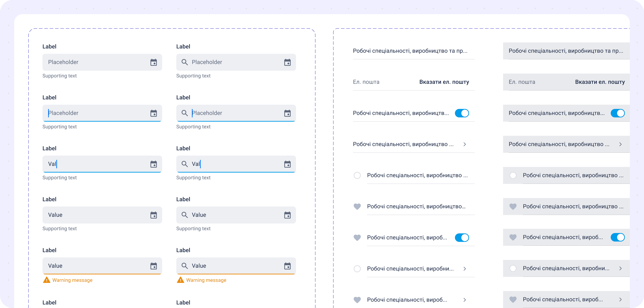Expand chevron in gray row with heart icon
Image resolution: width=644 pixels, height=308 pixels.
coord(620,300)
